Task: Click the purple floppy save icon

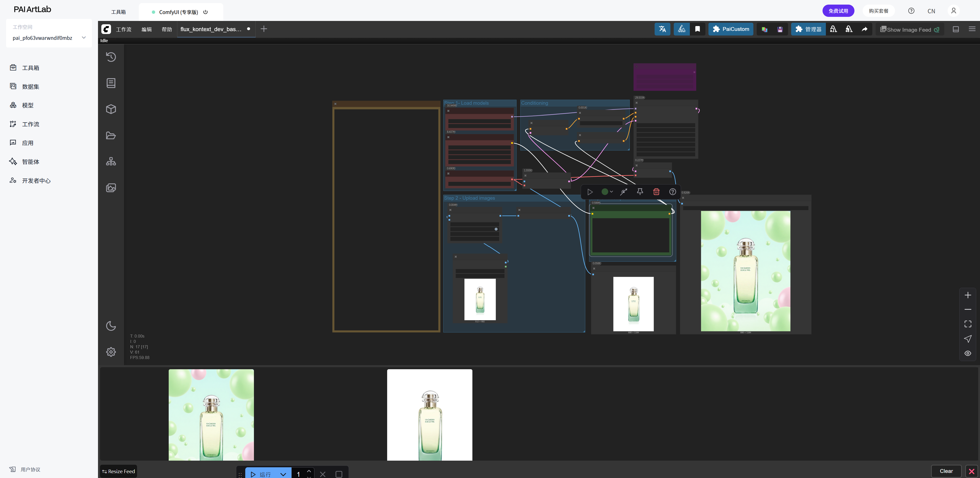Action: coord(779,29)
